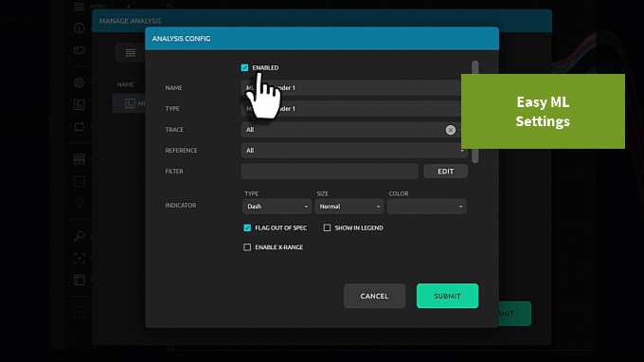
Task: Click the text label icon in sidebar
Action: tap(80, 50)
